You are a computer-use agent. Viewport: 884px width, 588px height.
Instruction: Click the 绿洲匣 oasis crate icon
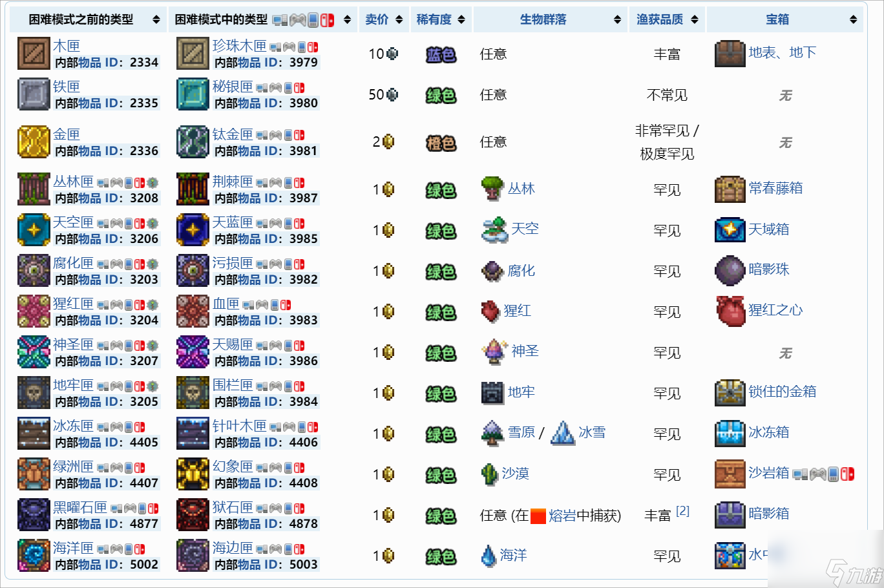34,474
